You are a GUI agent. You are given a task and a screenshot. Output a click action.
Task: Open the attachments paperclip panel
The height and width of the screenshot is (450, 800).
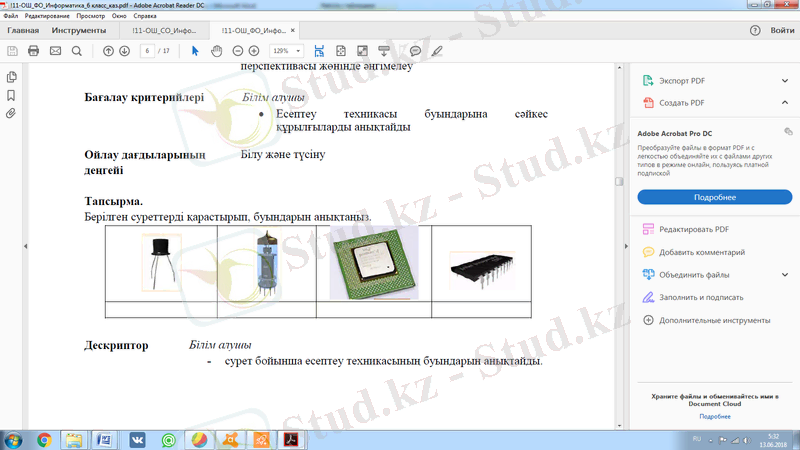tap(11, 113)
